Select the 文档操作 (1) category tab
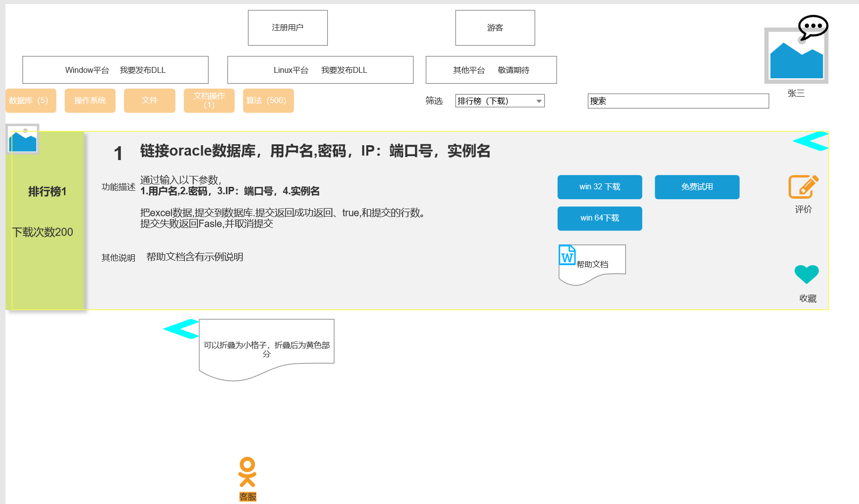This screenshot has height=504, width=859. pyautogui.click(x=209, y=101)
